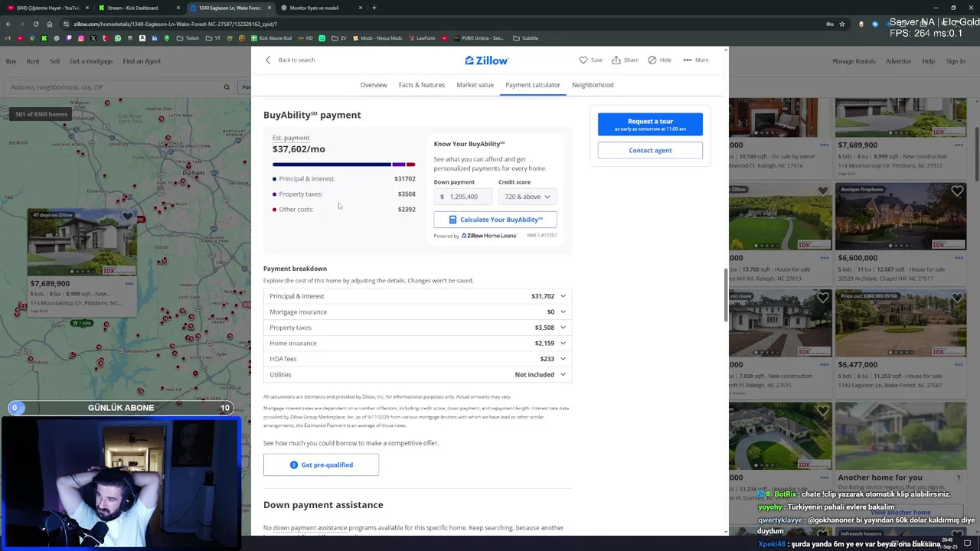
Task: Open the $6,477,000 listing thumbnail
Action: [x=900, y=323]
